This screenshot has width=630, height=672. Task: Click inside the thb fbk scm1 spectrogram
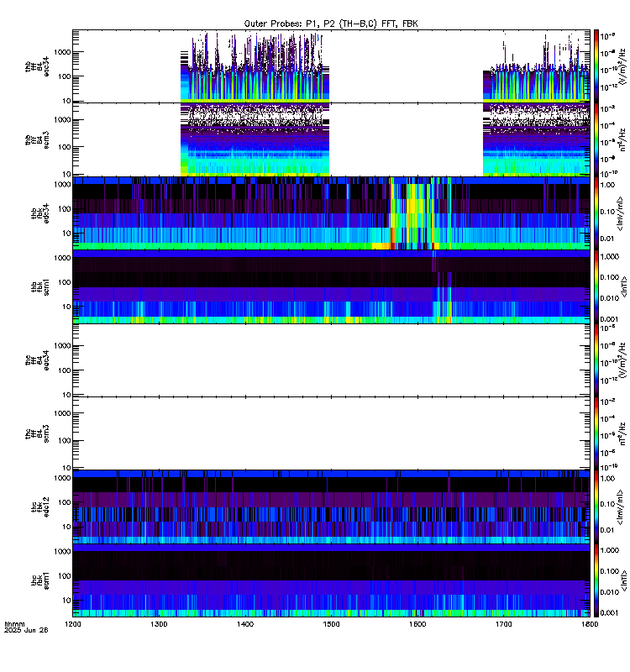331,286
